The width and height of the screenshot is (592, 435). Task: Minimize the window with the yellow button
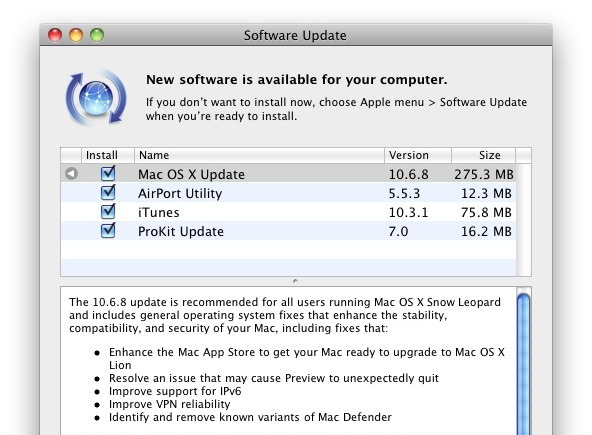(76, 35)
